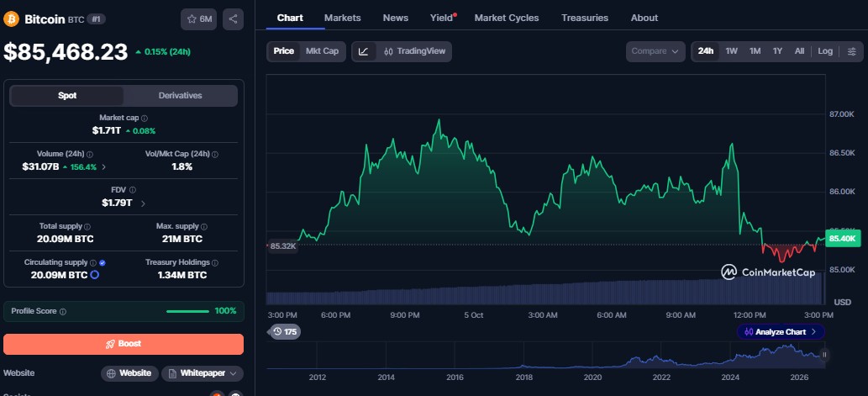Select 24h timeframe
This screenshot has height=396, width=868.
point(706,51)
